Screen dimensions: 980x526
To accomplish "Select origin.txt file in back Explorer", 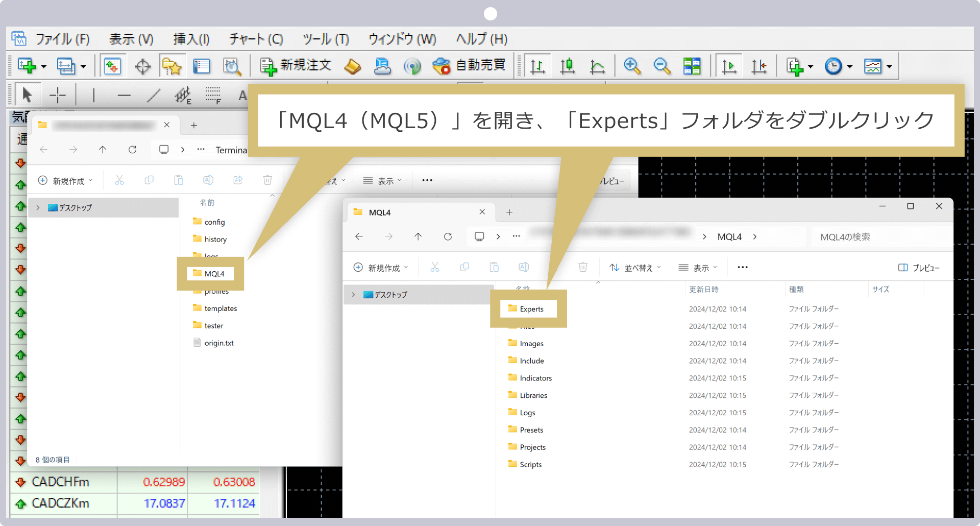I will click(213, 343).
